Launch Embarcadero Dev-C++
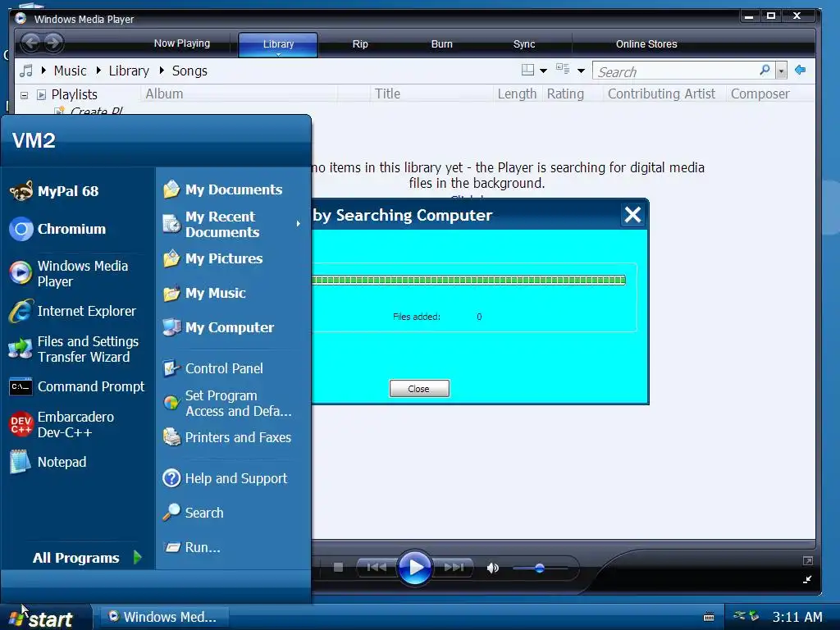This screenshot has width=840, height=630. tap(78, 424)
